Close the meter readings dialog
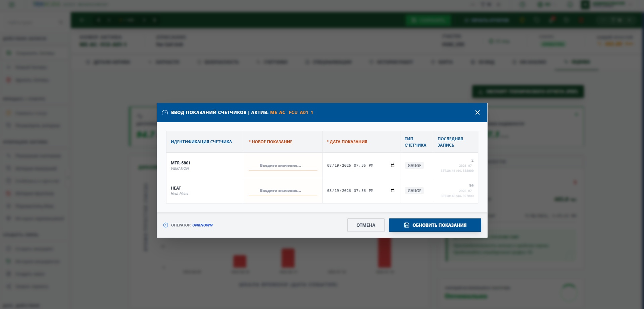This screenshot has width=644, height=309. coord(478,112)
